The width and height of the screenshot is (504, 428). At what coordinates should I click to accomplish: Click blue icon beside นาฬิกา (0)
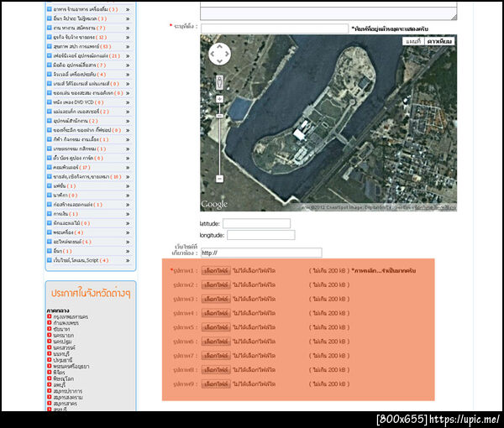[x=50, y=195]
